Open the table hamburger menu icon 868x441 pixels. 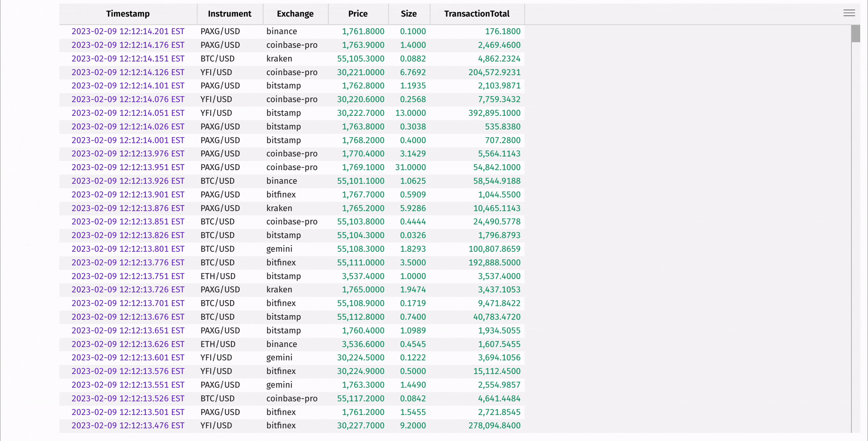(849, 13)
